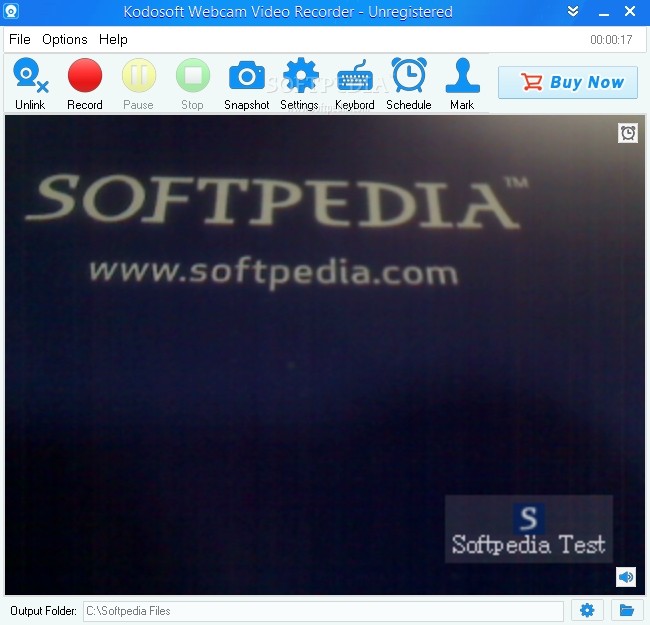The image size is (650, 625).
Task: Click the webcam video preview area
Action: point(325,355)
